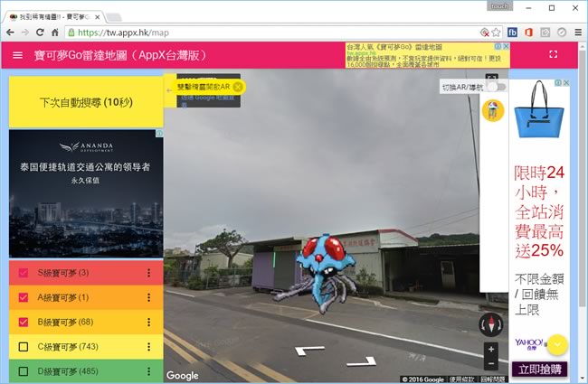Click the Street View compass control

coord(491,324)
